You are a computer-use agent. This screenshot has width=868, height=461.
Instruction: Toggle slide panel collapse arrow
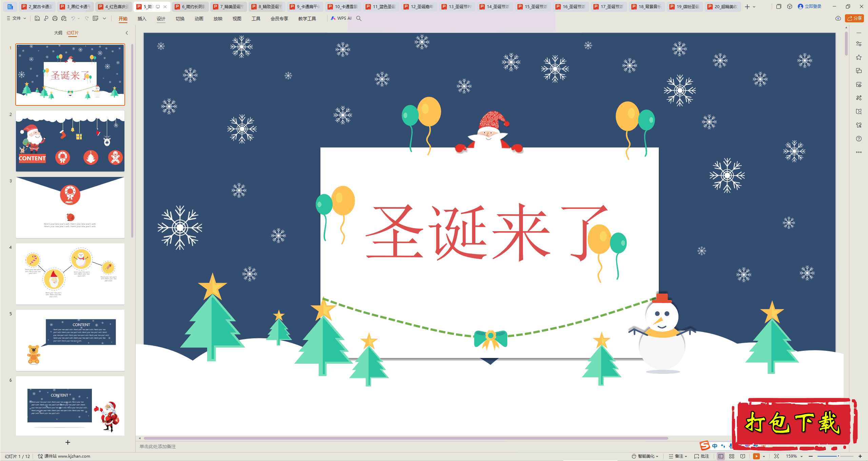click(126, 33)
